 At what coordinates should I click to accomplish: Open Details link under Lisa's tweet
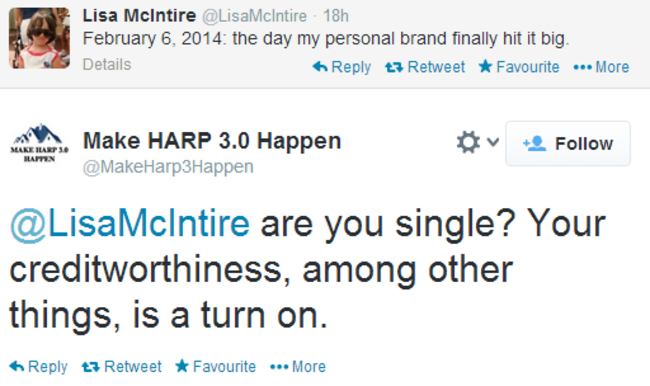coord(107,65)
